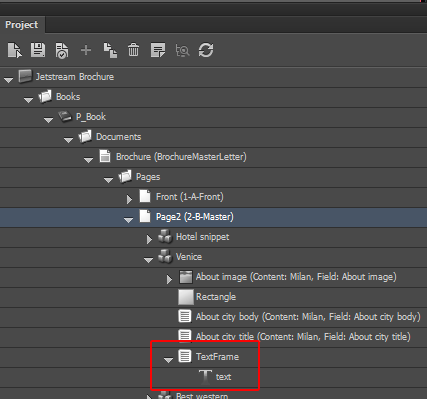427x399 pixels.
Task: Select the text element under TextFrame
Action: (223, 377)
